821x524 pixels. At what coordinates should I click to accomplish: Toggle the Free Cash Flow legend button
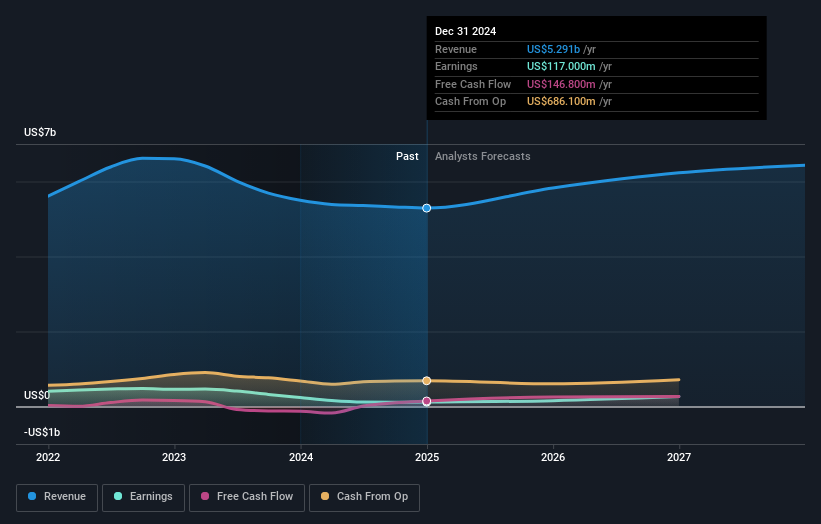coord(247,497)
